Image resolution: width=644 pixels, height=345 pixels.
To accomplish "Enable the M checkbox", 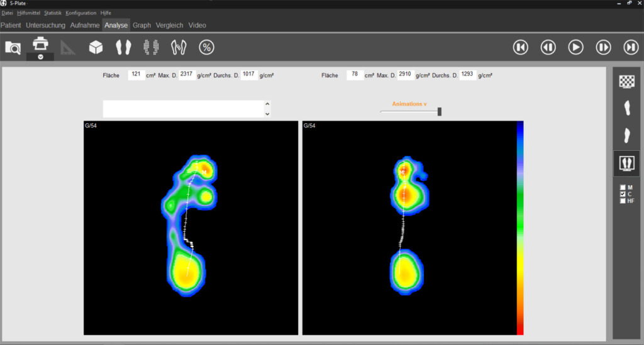I will pyautogui.click(x=623, y=187).
